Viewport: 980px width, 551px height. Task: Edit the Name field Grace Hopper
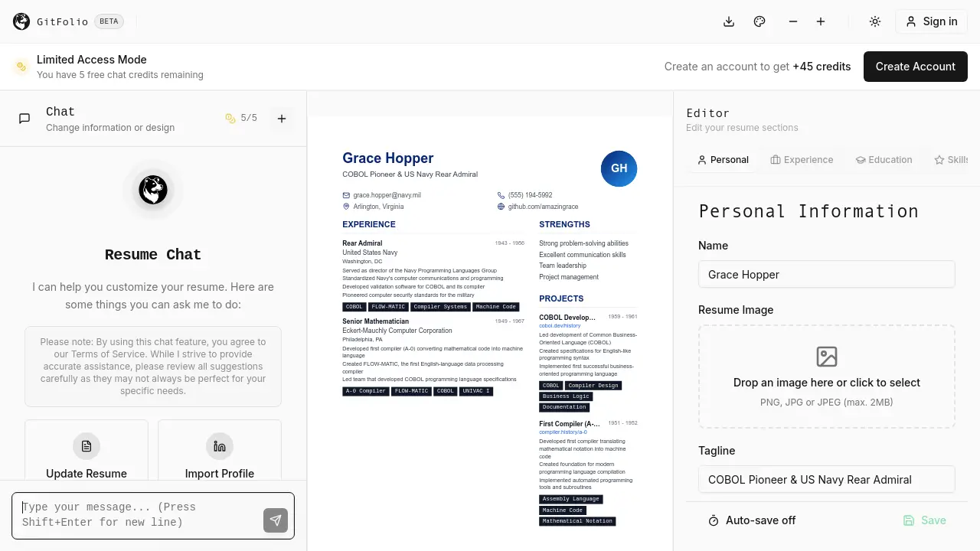click(827, 275)
